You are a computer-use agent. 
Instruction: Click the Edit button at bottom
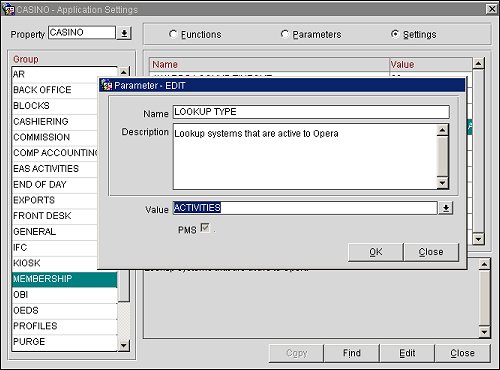[x=407, y=353]
